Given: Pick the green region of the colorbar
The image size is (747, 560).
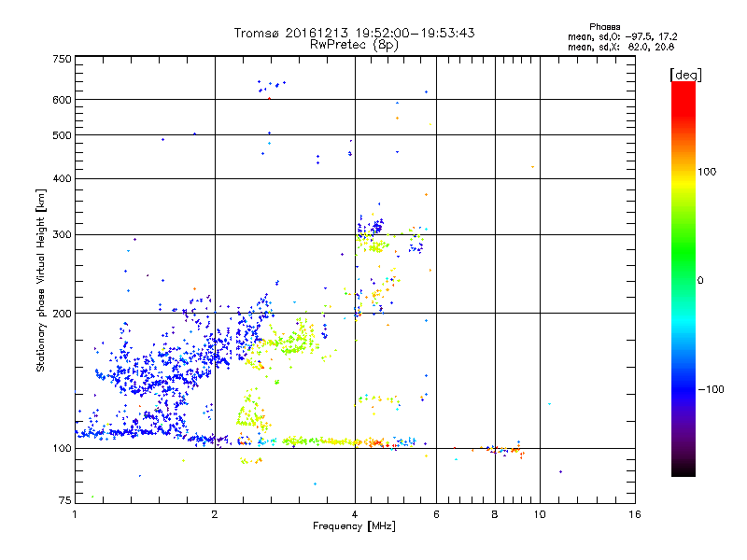Looking at the screenshot, I should 684,250.
